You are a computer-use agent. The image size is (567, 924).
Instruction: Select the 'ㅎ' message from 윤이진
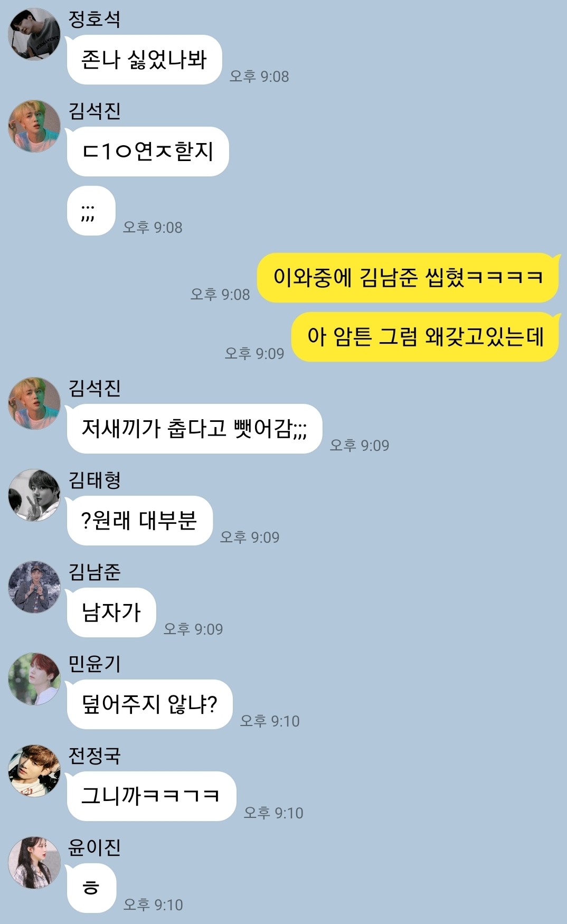(x=91, y=888)
